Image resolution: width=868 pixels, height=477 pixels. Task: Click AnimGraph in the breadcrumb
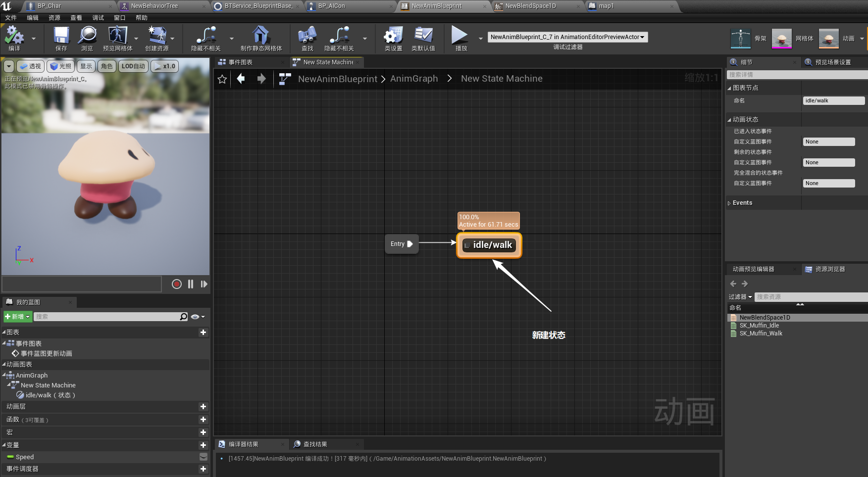414,79
